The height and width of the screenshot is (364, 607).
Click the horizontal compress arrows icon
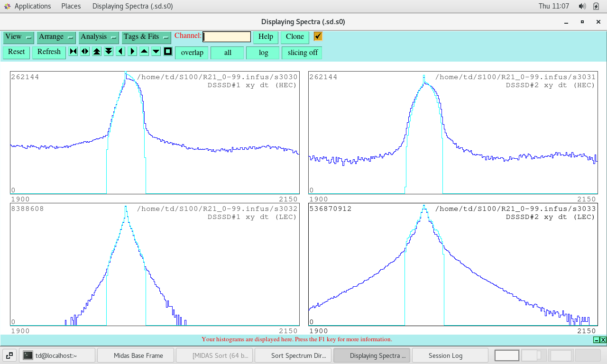73,52
